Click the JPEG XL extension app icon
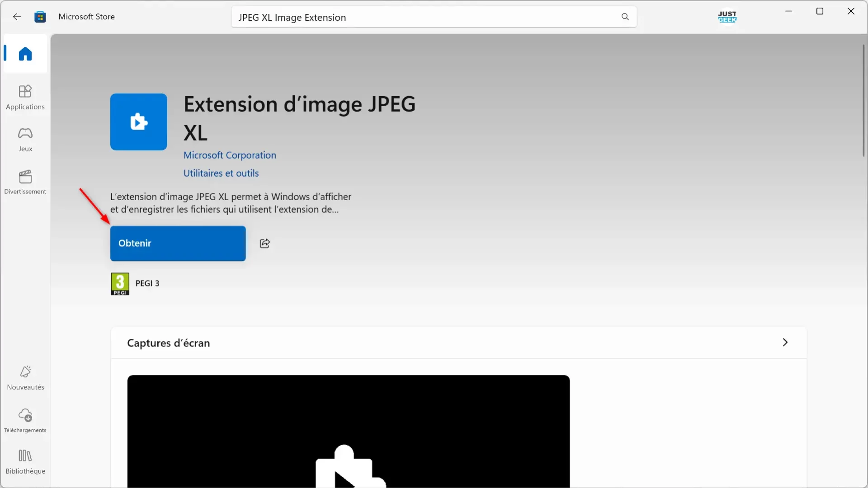868x488 pixels. tap(139, 122)
